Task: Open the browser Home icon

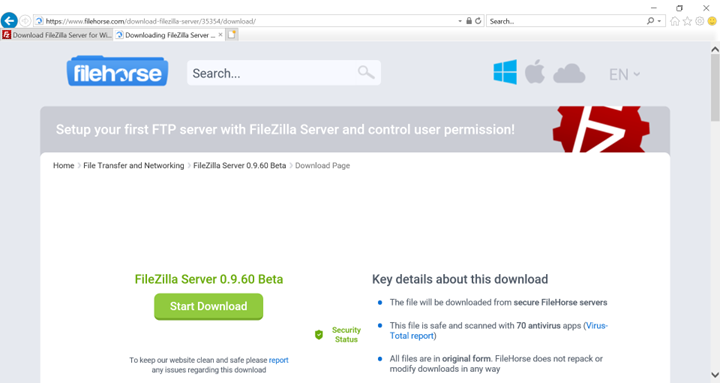Action: point(675,21)
